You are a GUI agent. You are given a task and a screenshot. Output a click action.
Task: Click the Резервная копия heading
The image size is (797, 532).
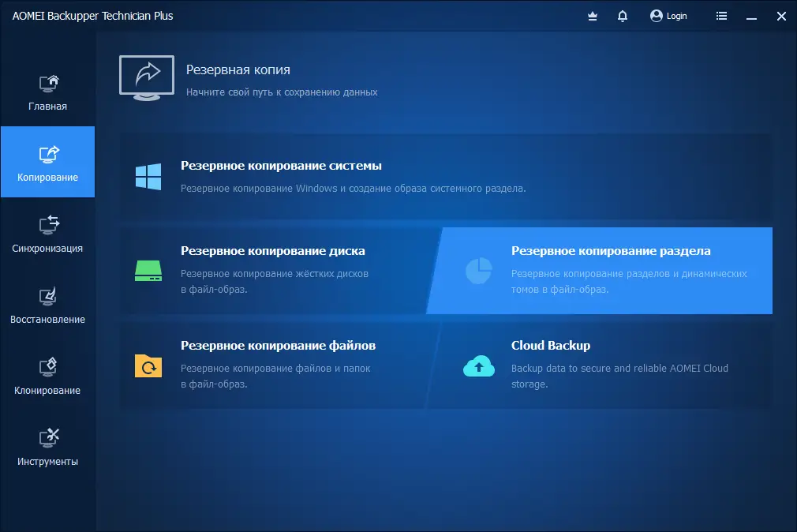pyautogui.click(x=238, y=69)
